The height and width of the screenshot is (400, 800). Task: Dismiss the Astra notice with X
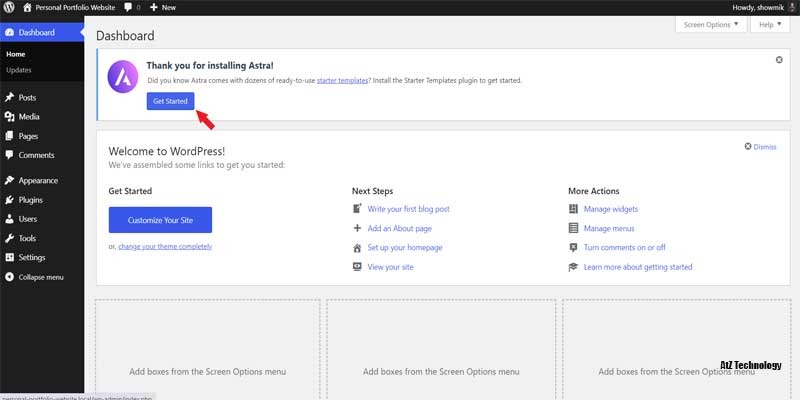[779, 60]
